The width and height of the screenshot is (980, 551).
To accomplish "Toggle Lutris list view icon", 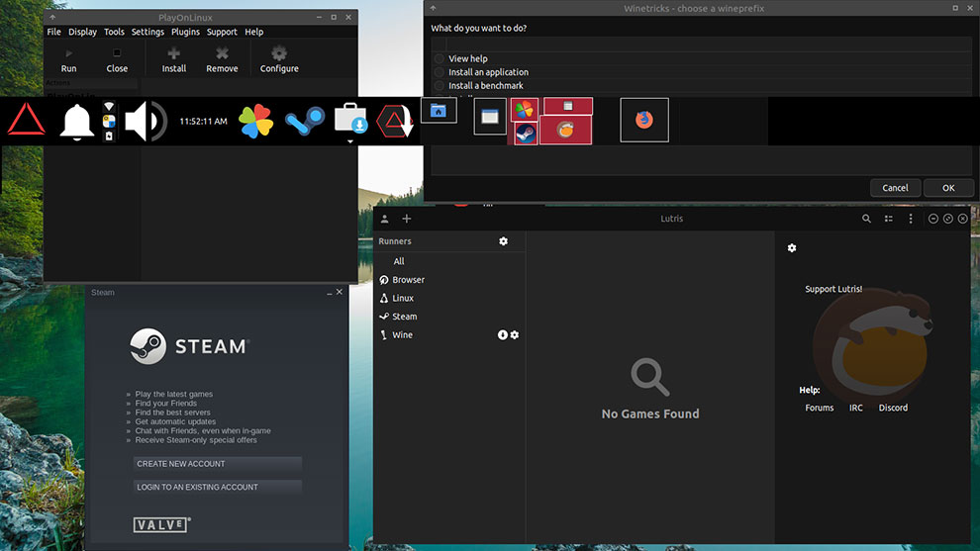I will 888,219.
